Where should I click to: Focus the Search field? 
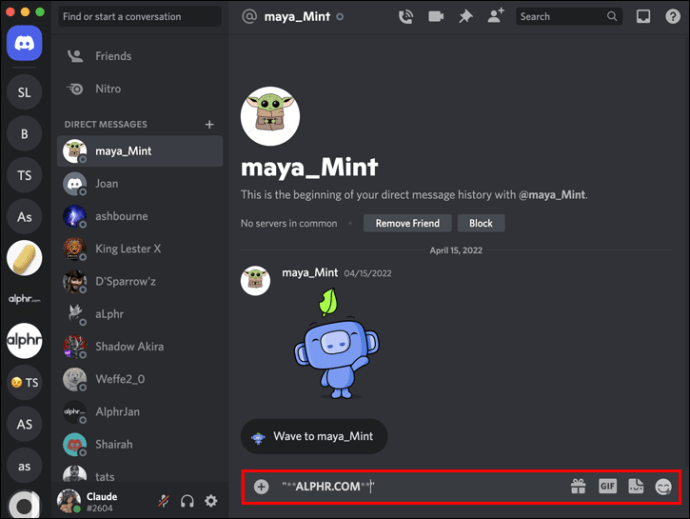569,17
